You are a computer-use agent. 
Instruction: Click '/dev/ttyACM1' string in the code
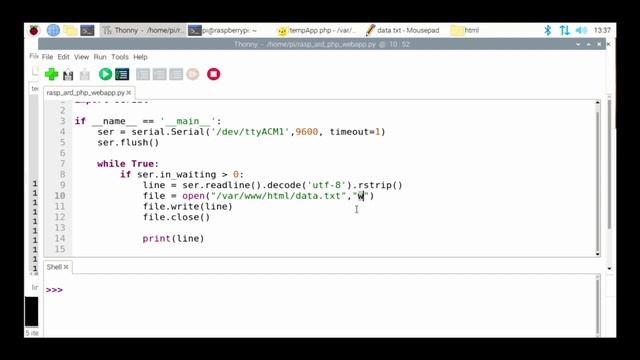250,132
